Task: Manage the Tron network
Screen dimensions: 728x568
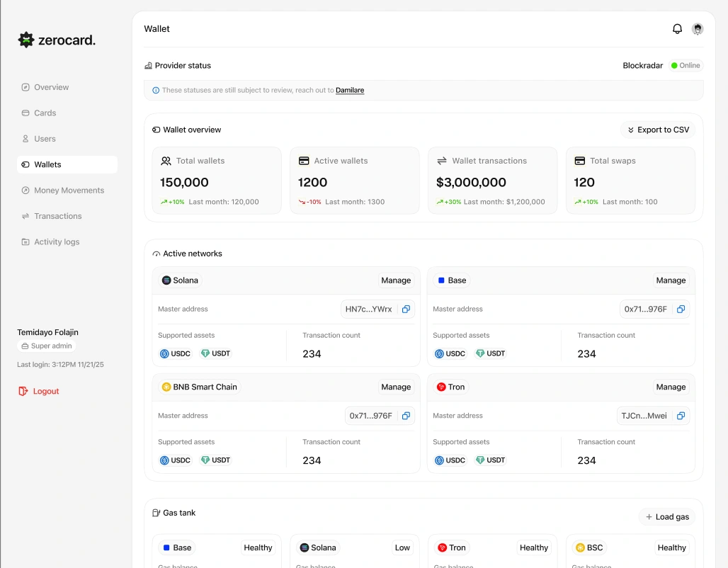Action: 671,387
